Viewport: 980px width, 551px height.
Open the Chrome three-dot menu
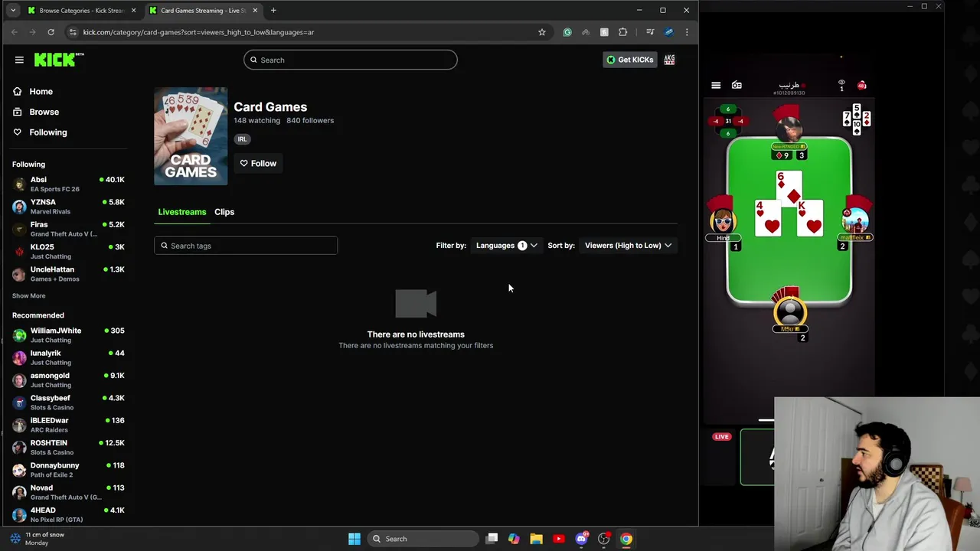[687, 32]
